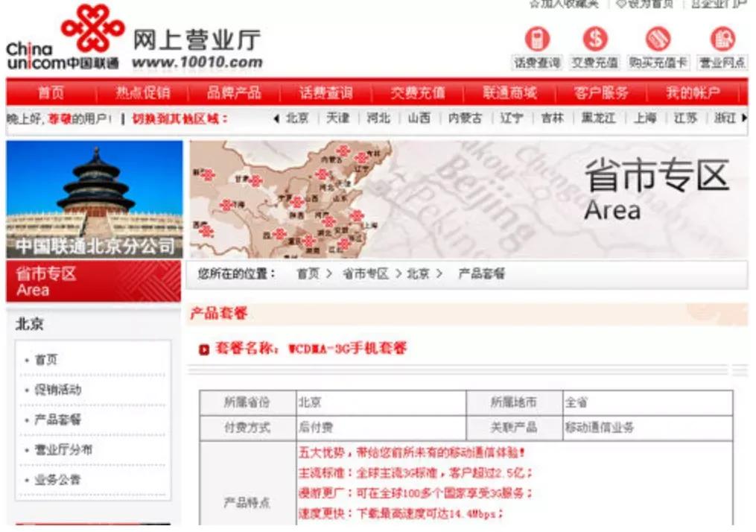Image resolution: width=756 pixels, height=532 pixels.
Task: Click the 移动通信业务 table cell
Action: [647, 428]
